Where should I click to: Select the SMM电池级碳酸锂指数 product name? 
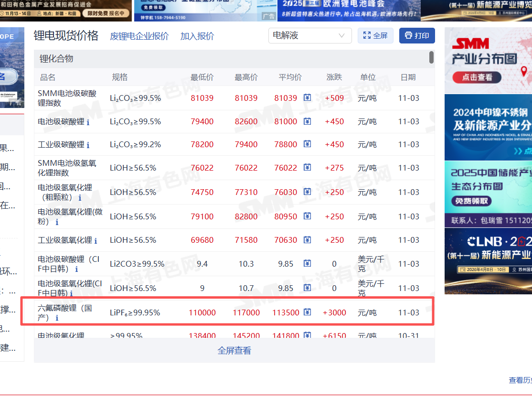67,98
